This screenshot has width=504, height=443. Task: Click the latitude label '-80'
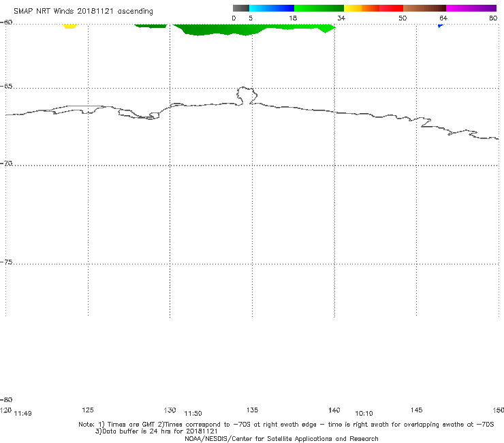(6, 399)
